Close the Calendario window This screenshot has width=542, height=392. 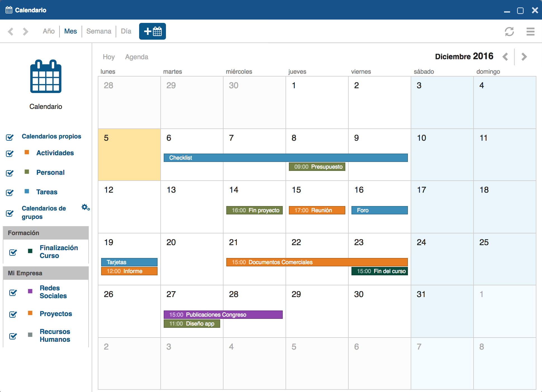point(535,10)
